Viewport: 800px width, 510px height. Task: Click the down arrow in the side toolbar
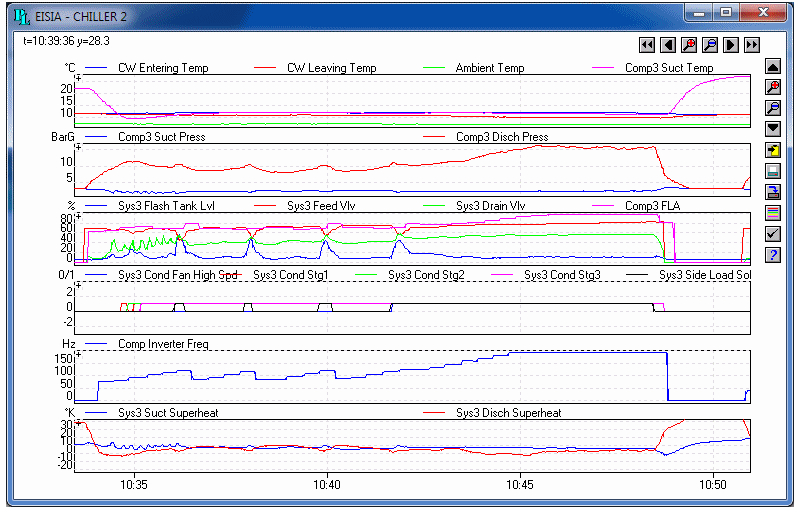coord(773,129)
